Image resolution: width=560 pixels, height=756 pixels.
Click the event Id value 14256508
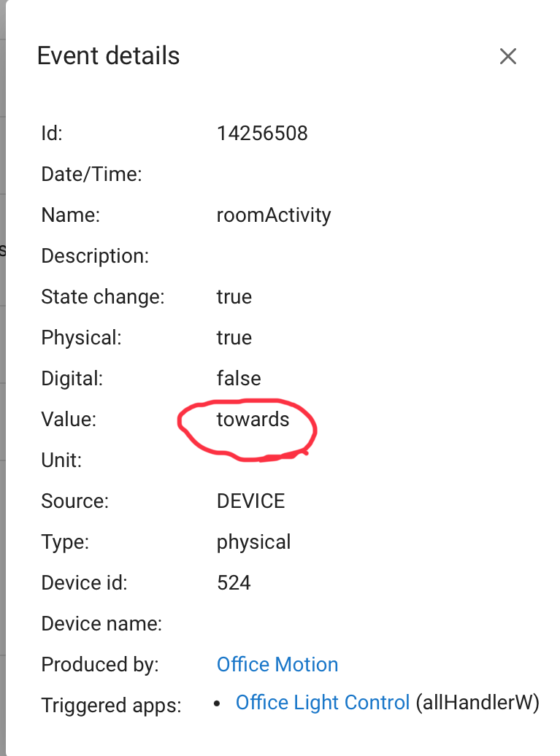262,134
